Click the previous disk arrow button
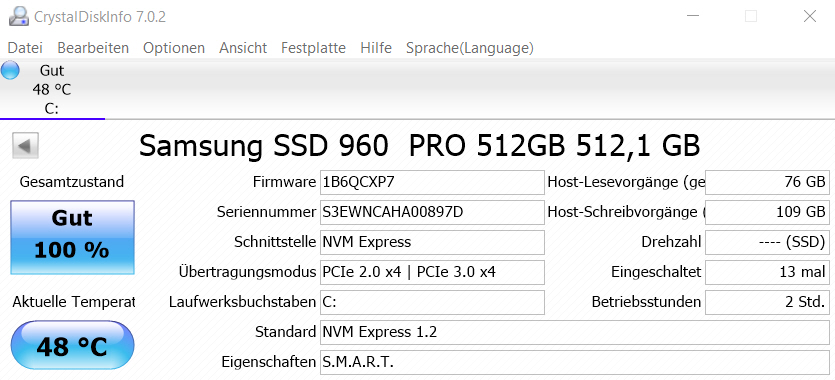835x380 pixels. [25, 146]
